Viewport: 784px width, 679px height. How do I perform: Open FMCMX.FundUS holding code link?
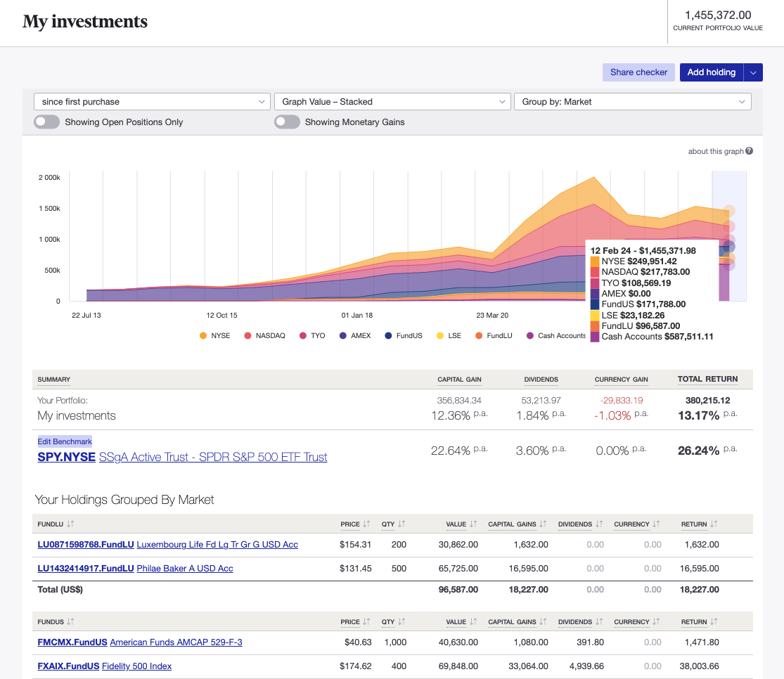tap(72, 642)
